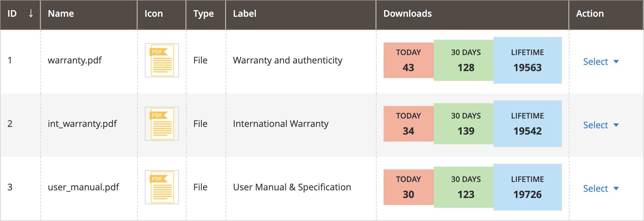Click the PDF icon for user_manual.pdf

point(161,187)
